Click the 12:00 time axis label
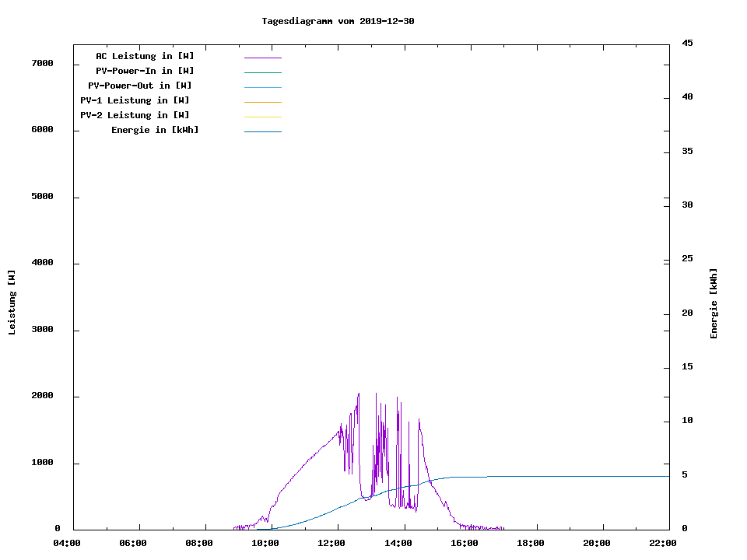 332,543
